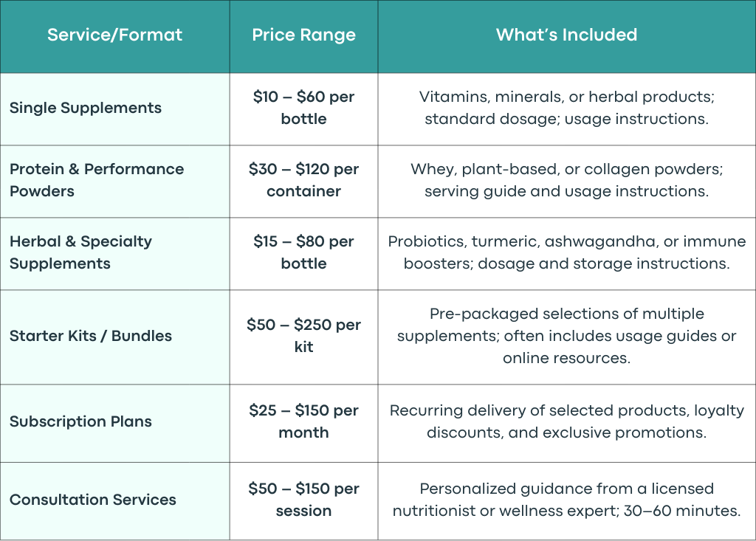
Task: Click the $30 – $120 per container price
Action: 303,180
